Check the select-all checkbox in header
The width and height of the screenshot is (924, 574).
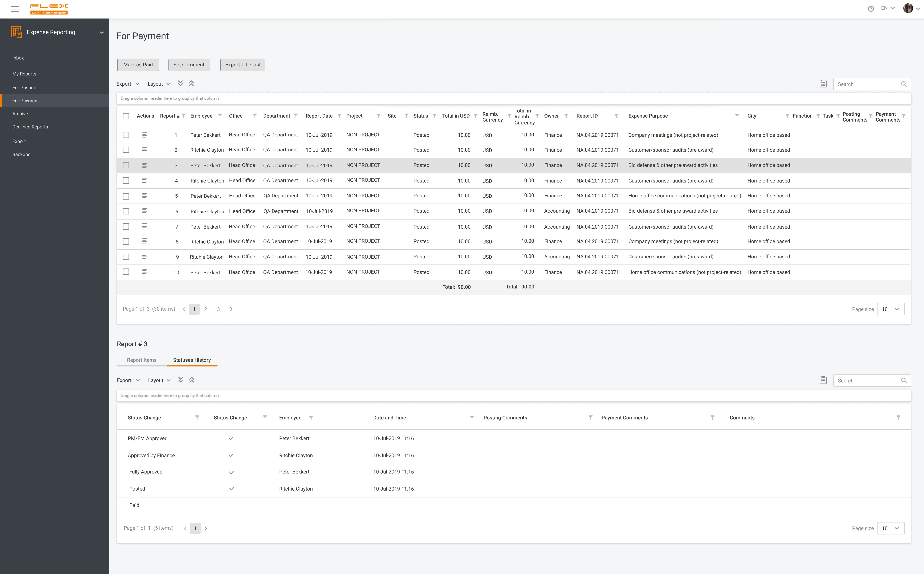[x=126, y=116]
